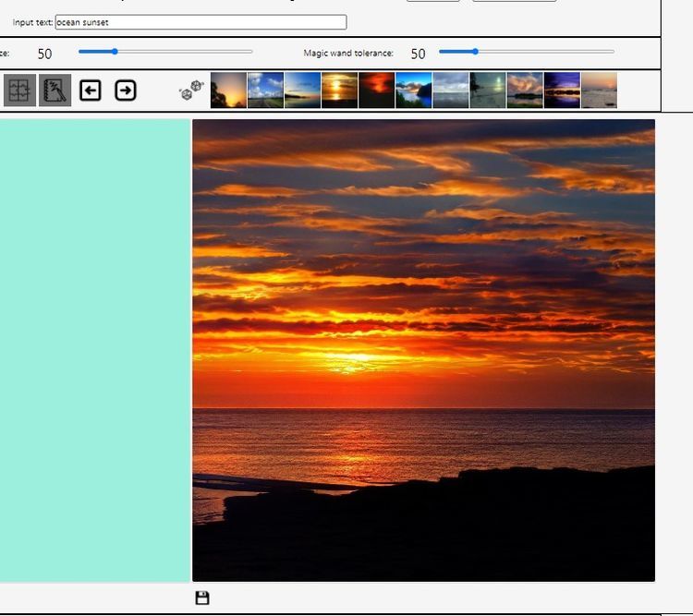
Task: Select the puzzle-grid segmentation tool icon
Action: (20, 91)
